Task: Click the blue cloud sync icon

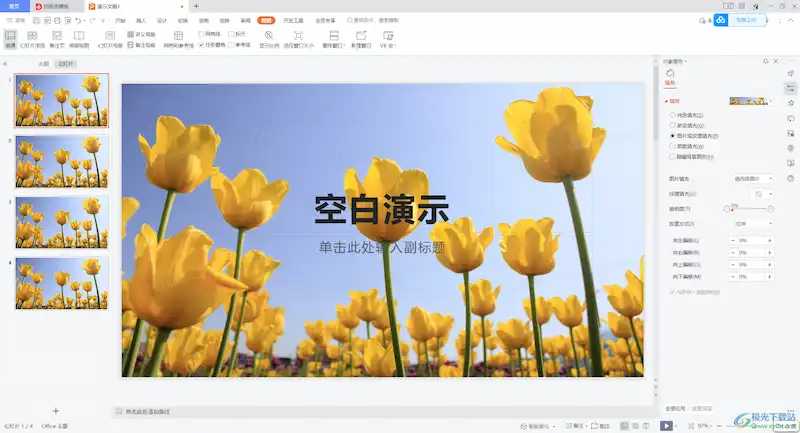Action: (x=720, y=20)
